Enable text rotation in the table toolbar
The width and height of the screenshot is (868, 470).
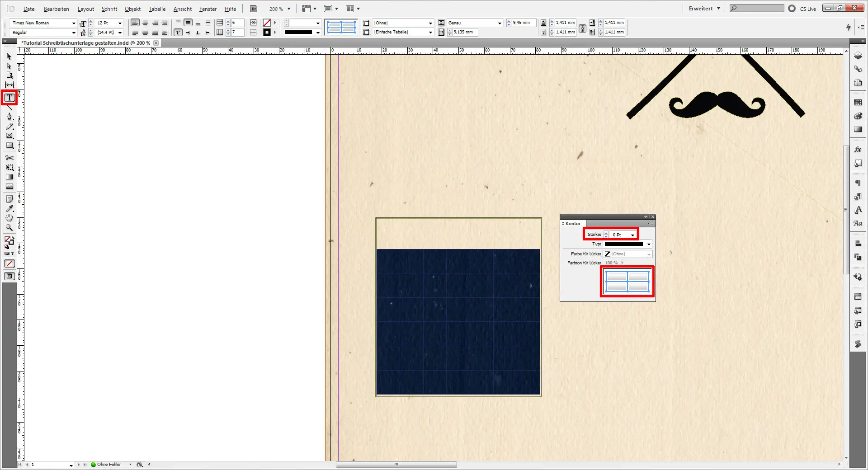coord(188,32)
